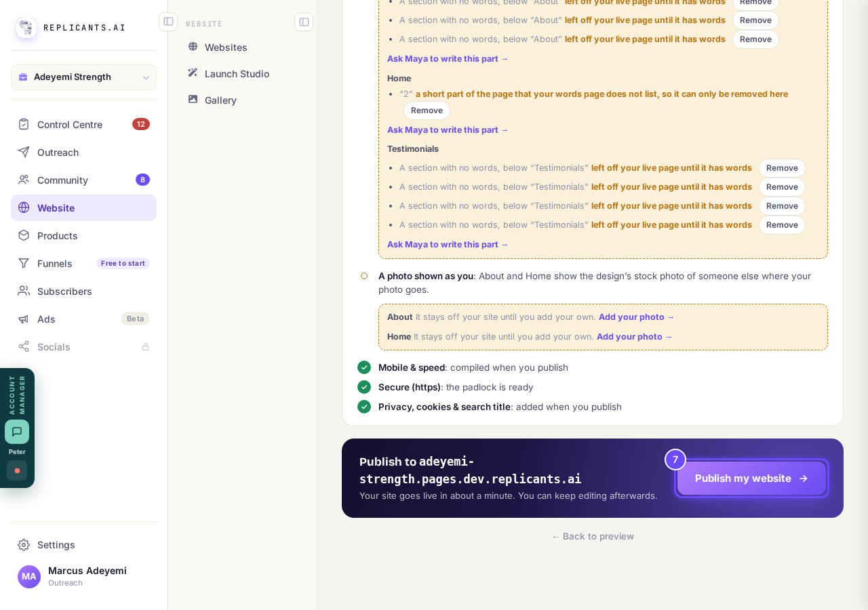Click the Outreach paper plane icon
The image size is (868, 610).
(x=24, y=152)
